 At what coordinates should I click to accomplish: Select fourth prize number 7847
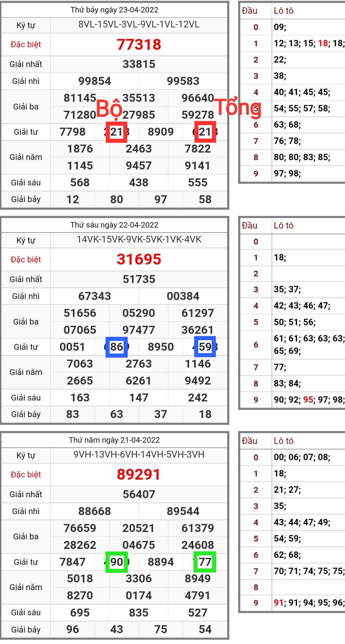point(73,562)
